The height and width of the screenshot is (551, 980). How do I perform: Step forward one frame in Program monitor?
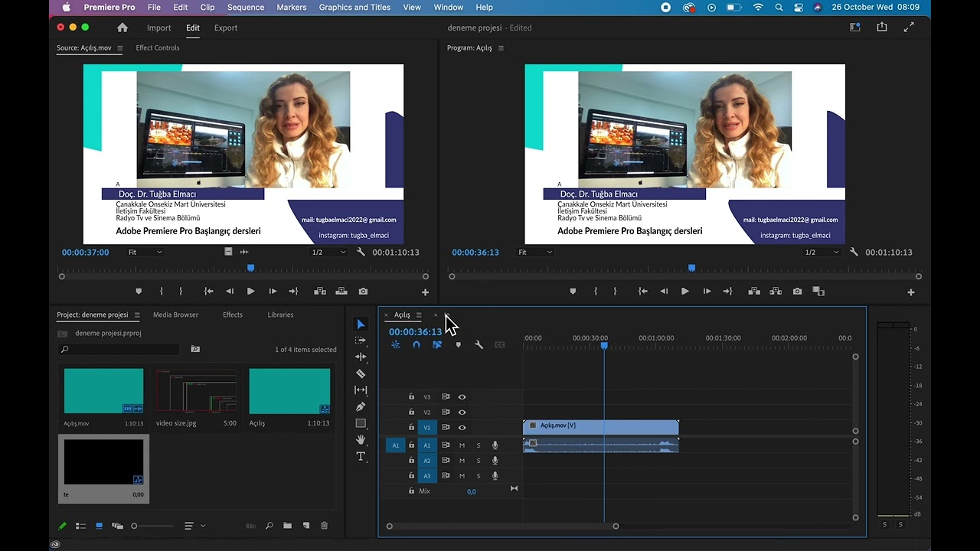click(x=707, y=292)
